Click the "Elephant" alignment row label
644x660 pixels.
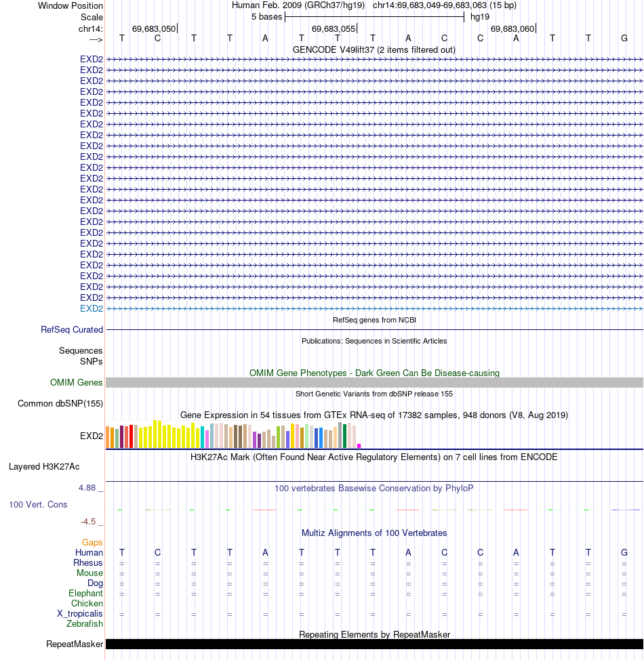click(85, 593)
